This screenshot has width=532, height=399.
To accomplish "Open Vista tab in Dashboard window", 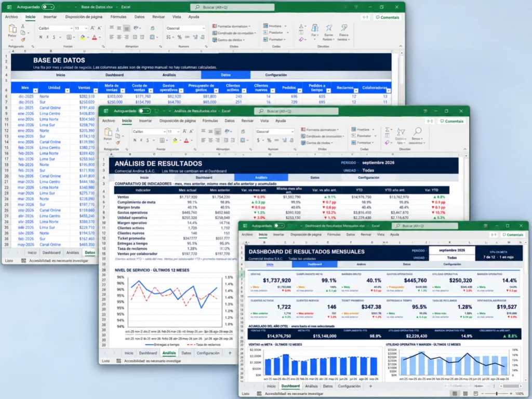I will click(381, 234).
